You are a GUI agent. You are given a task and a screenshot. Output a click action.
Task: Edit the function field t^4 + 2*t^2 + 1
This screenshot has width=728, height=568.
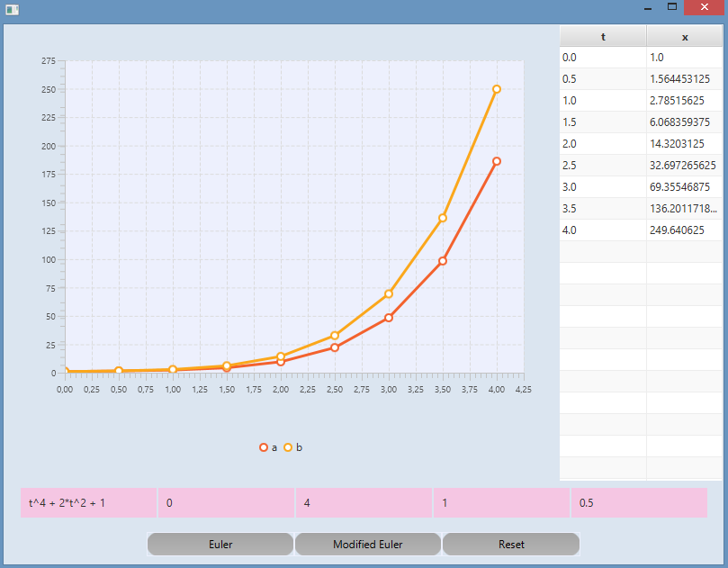click(x=89, y=502)
